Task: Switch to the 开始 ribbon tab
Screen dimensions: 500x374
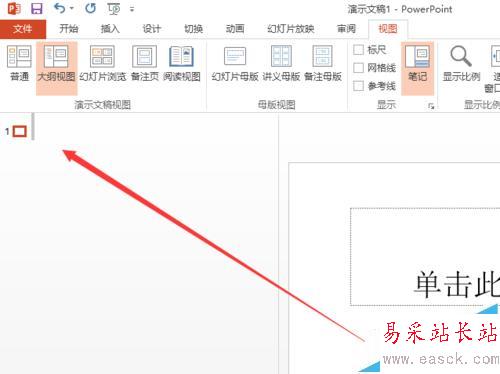Action: [69, 29]
